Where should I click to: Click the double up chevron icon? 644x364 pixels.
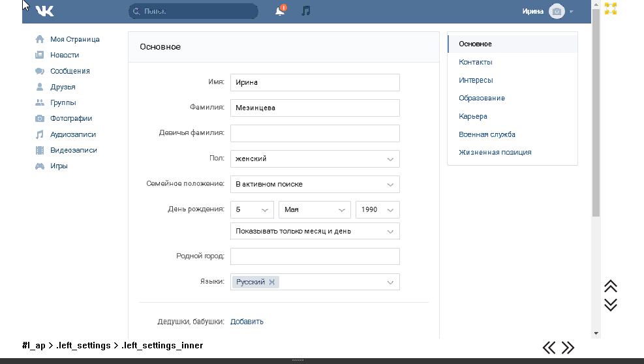(x=611, y=286)
